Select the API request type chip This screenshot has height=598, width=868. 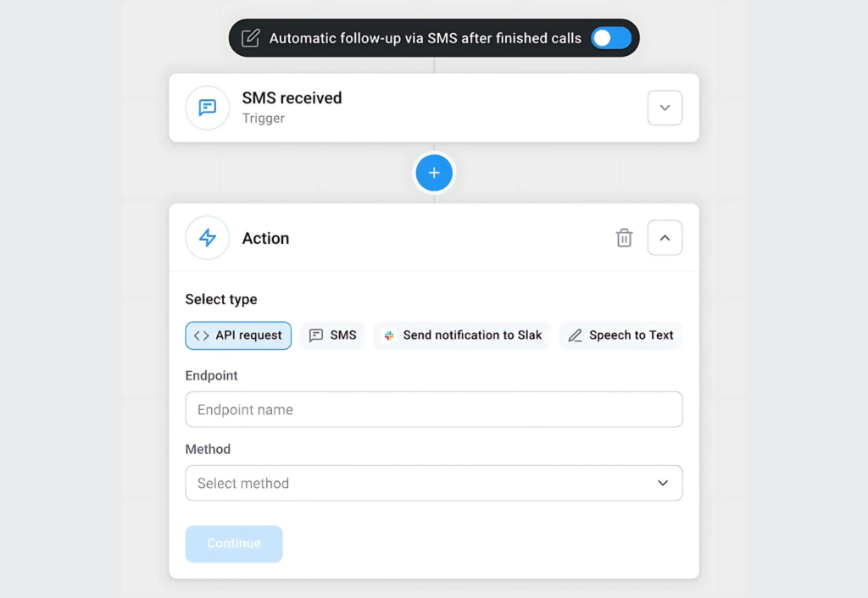point(238,335)
